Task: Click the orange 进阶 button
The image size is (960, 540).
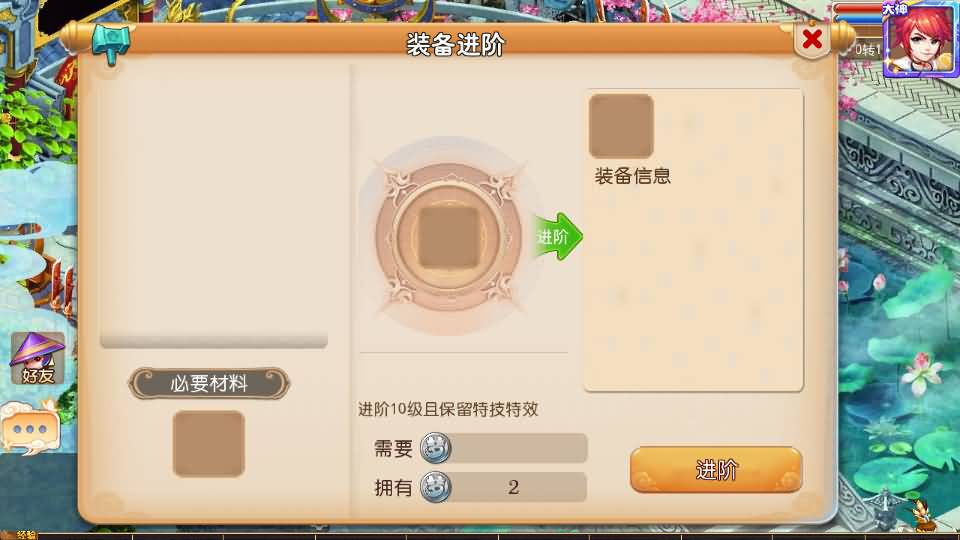Action: click(716, 470)
